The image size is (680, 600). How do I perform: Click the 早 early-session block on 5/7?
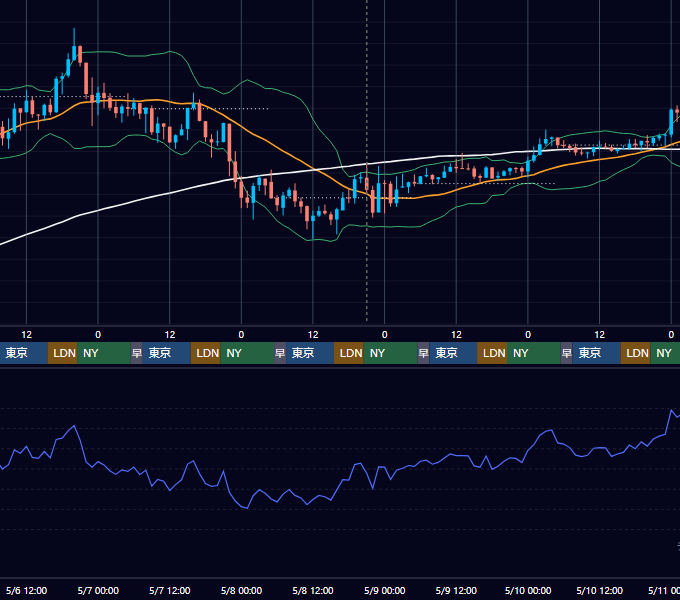pos(137,353)
